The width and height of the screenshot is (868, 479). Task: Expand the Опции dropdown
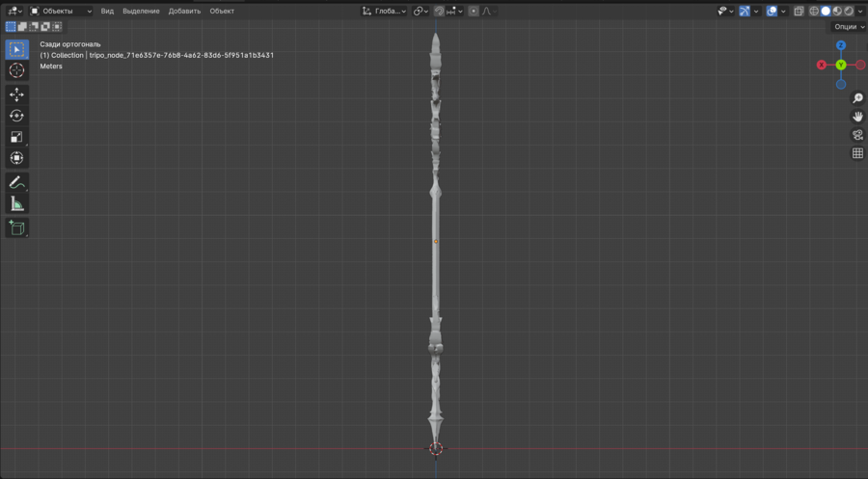[849, 27]
